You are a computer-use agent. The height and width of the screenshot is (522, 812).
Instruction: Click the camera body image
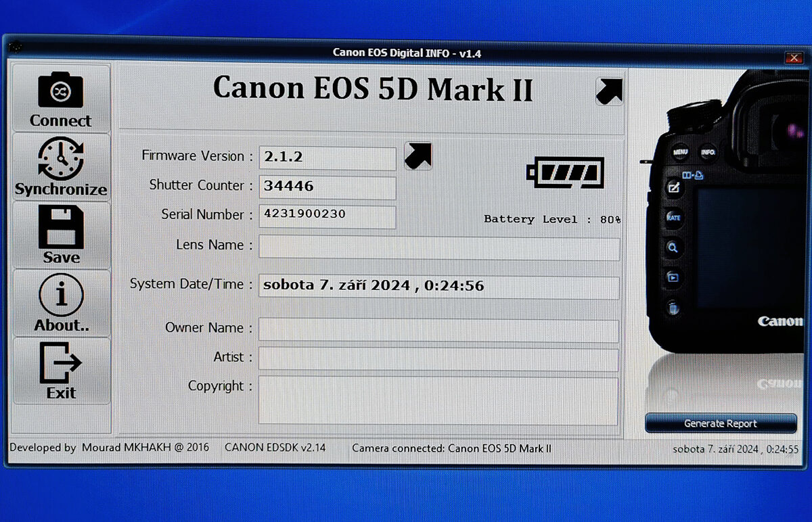[x=725, y=213]
